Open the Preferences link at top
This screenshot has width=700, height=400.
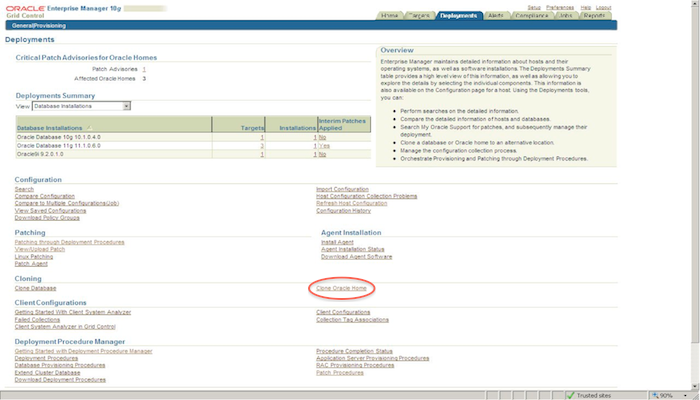(560, 8)
